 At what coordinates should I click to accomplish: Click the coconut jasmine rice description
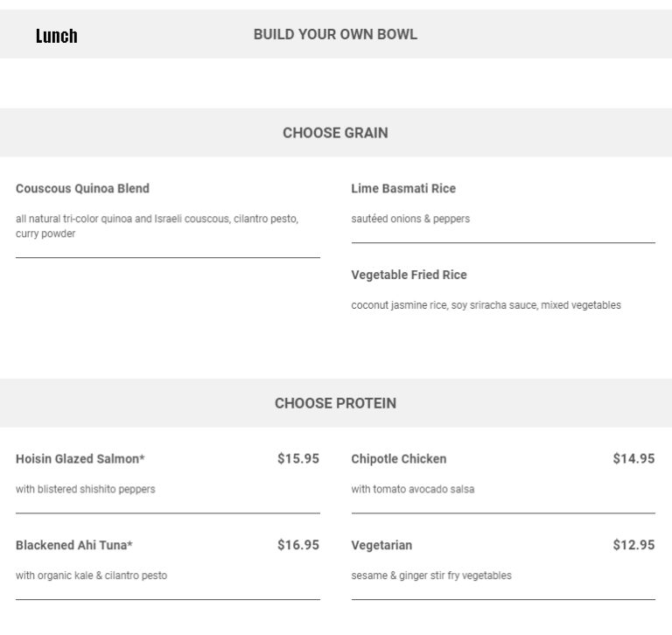coord(486,305)
